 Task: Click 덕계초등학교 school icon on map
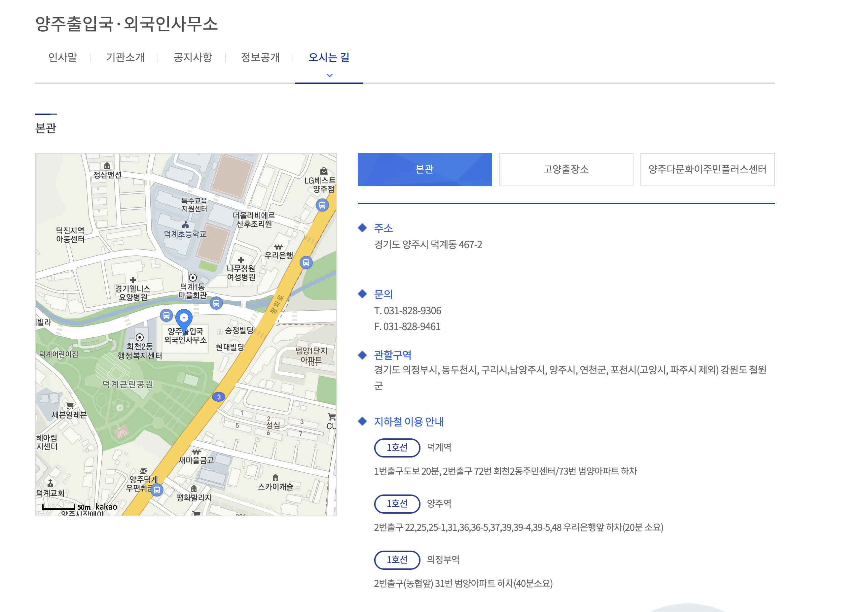click(x=185, y=225)
